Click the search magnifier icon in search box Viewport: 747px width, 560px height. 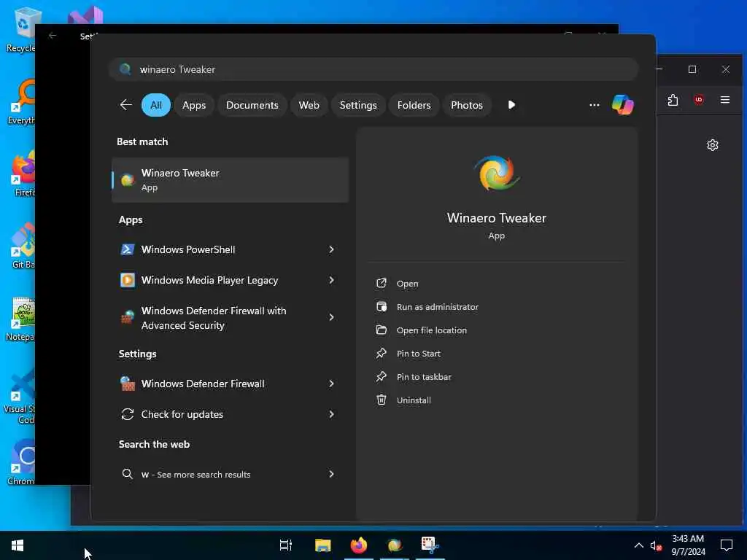pyautogui.click(x=125, y=69)
